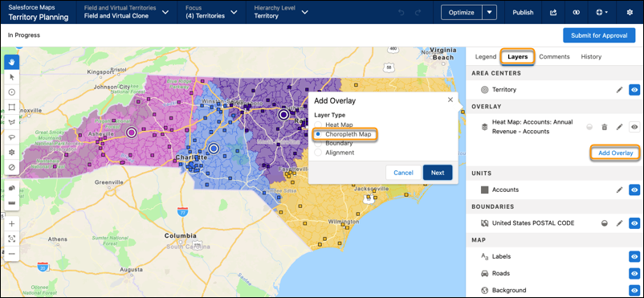Click the linked circles icon in header
This screenshot has width=644, height=298.
(576, 12)
